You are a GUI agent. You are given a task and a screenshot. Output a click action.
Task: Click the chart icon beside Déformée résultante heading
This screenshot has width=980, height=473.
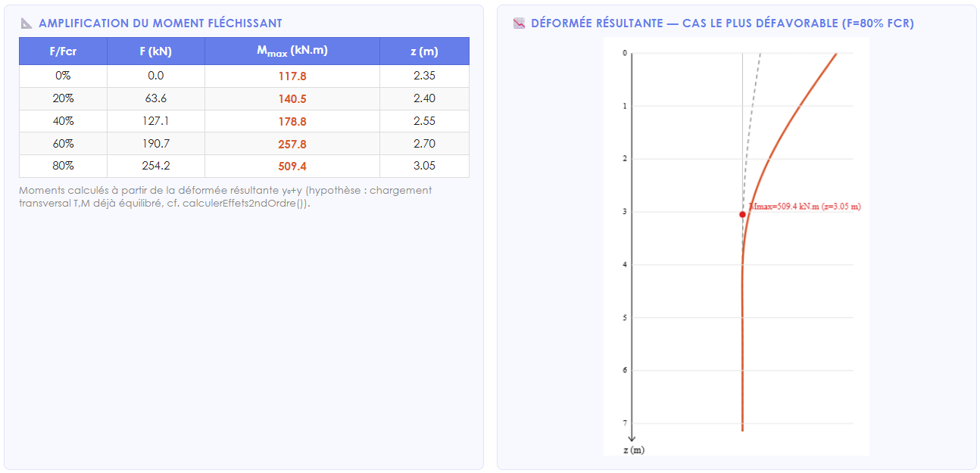[519, 23]
